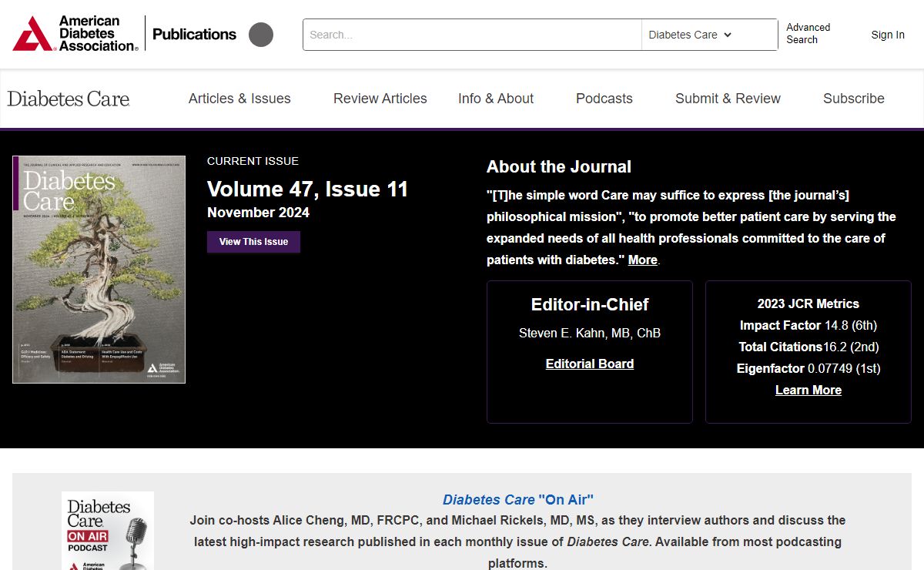Open the Diabetes Care podcast On Air thumbnail
Screen dimensions: 924x570
point(108,531)
